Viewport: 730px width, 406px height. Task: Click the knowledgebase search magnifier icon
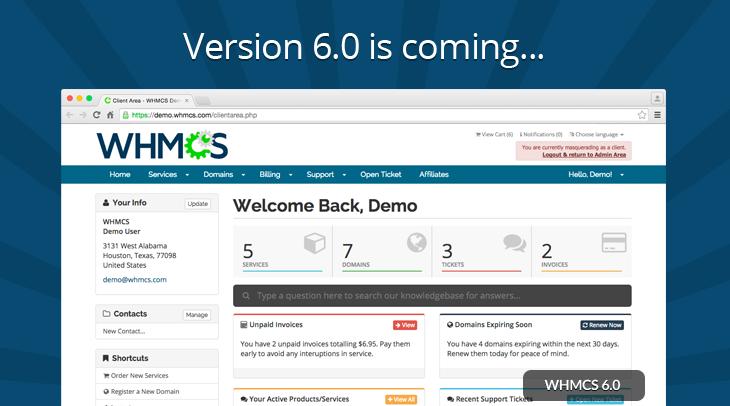tap(246, 296)
